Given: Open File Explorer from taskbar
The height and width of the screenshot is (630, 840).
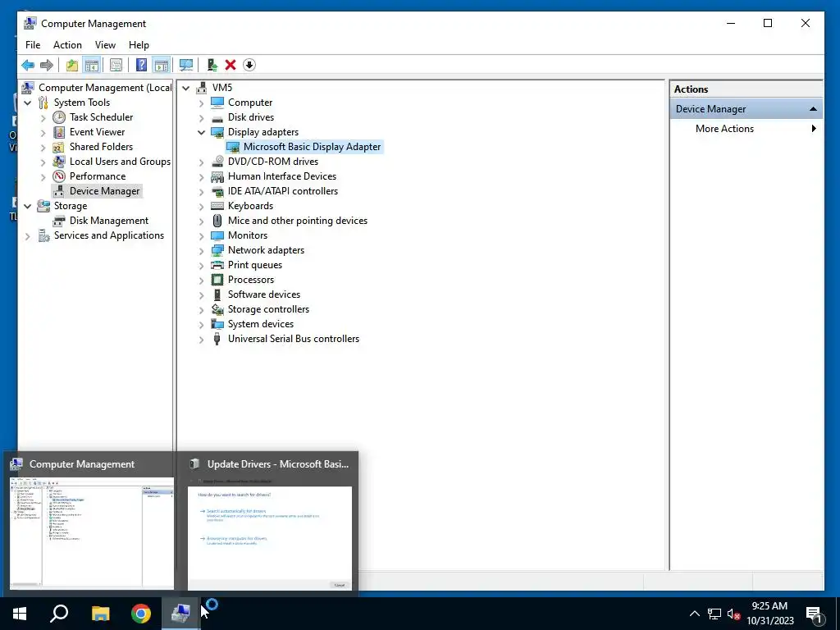Looking at the screenshot, I should [100, 614].
